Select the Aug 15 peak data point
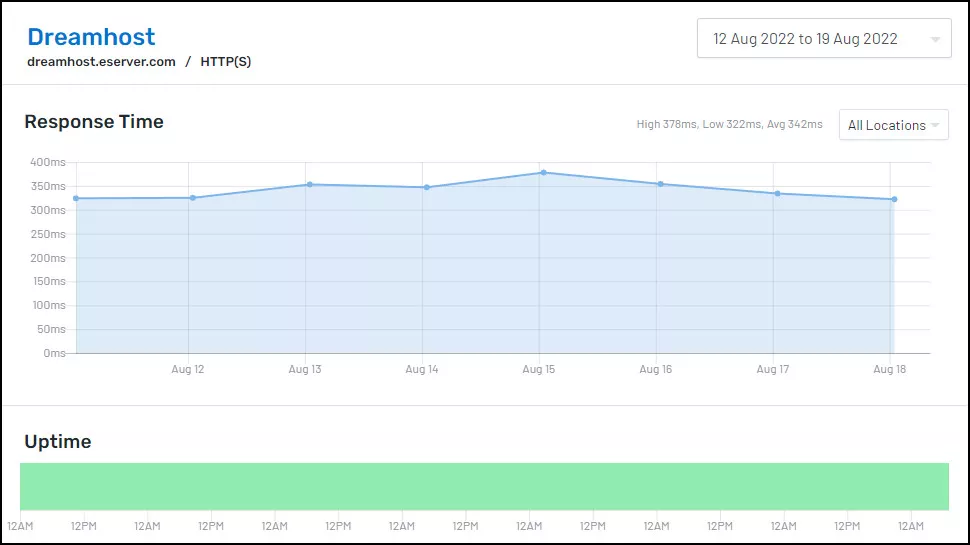 (x=543, y=173)
